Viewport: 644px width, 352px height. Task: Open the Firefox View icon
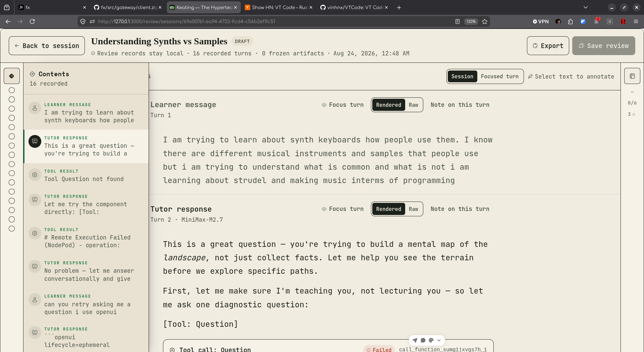coord(7,7)
